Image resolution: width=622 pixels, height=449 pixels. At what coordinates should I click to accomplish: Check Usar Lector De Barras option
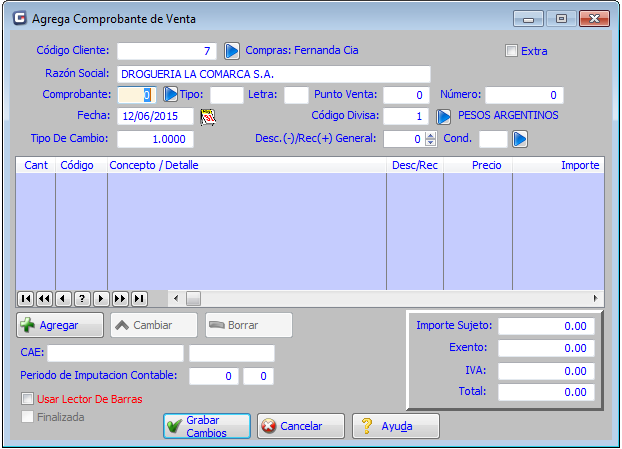(28, 399)
